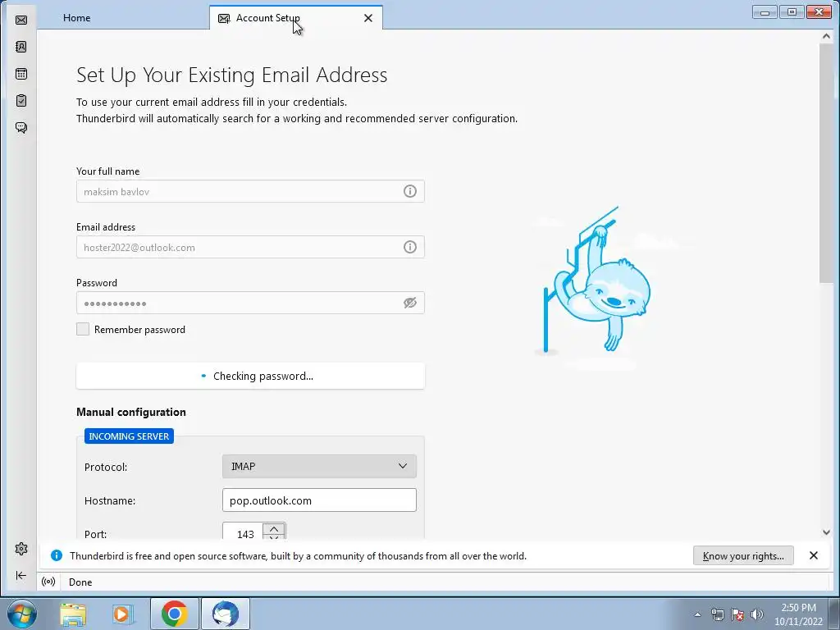Show hidden system tray icons
Screen dimensions: 840x630
697,614
